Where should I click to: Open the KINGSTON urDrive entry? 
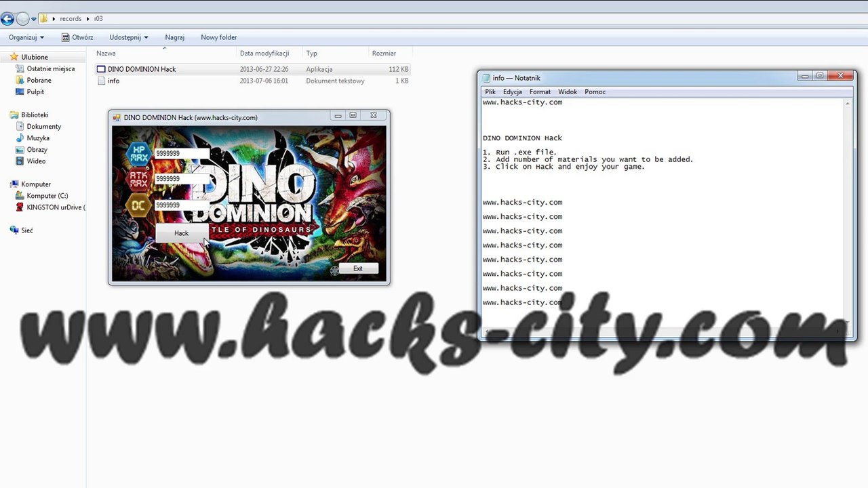[56, 207]
